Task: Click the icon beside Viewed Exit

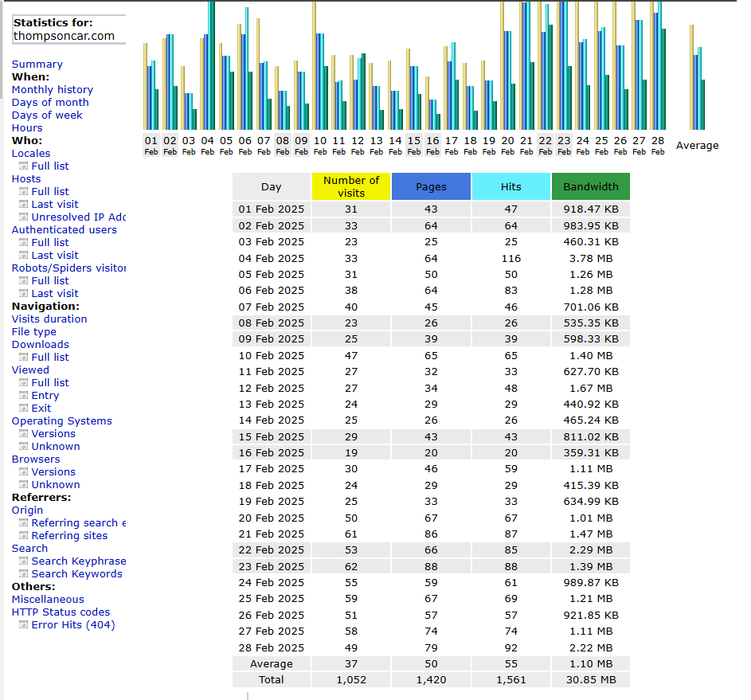Action: point(24,409)
